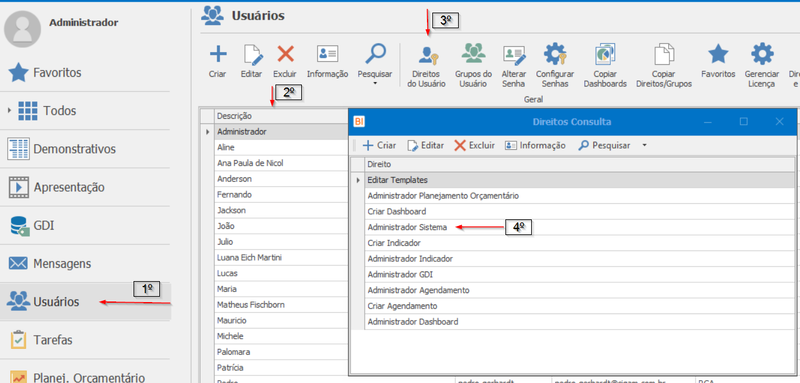The width and height of the screenshot is (800, 383).
Task: Click the Descrição column header
Action: [x=281, y=116]
